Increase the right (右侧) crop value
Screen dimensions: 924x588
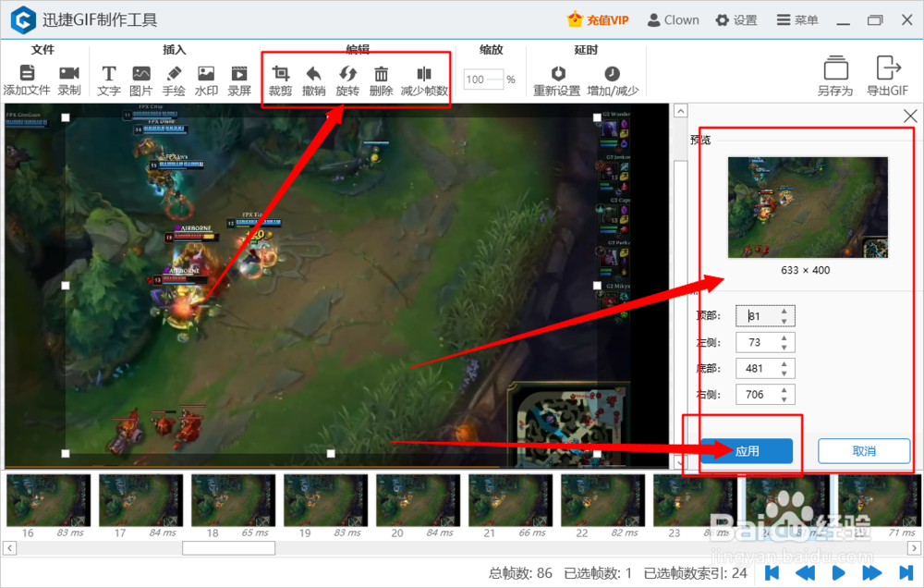pyautogui.click(x=784, y=389)
